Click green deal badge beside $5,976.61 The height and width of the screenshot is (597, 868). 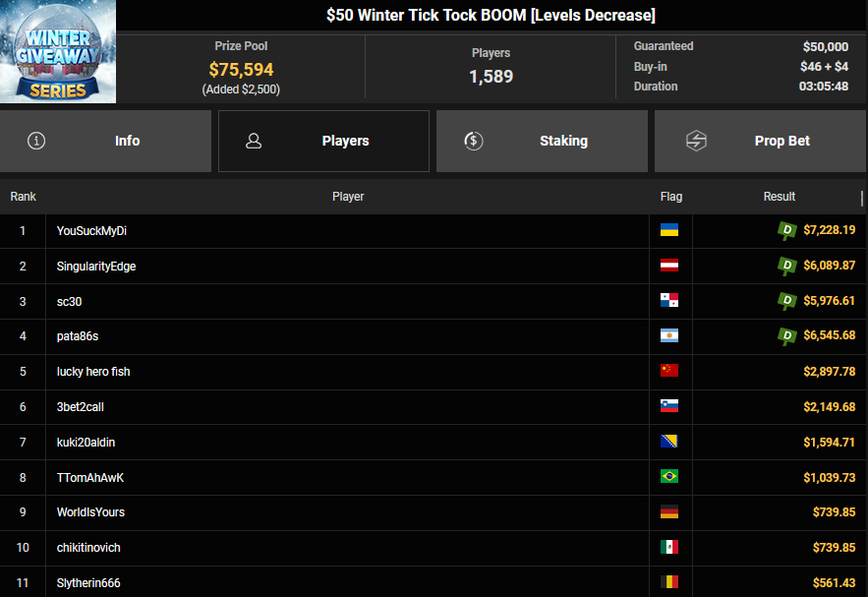787,301
